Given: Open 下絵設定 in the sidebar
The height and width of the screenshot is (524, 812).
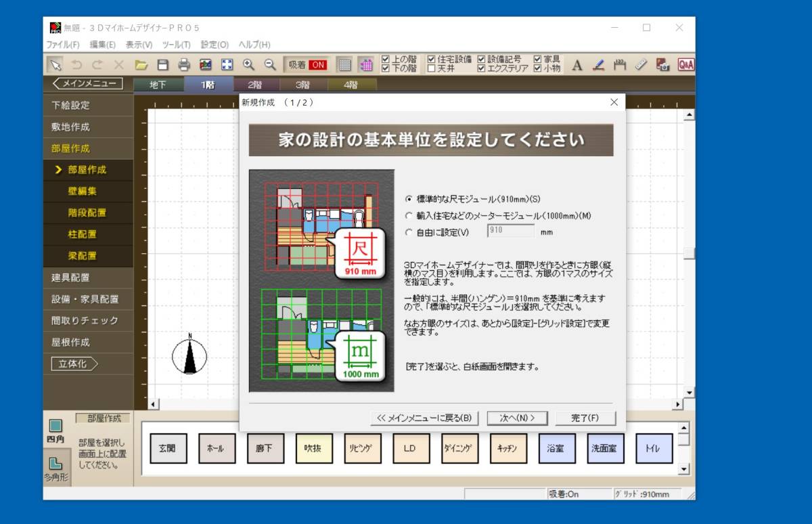Looking at the screenshot, I should click(89, 106).
